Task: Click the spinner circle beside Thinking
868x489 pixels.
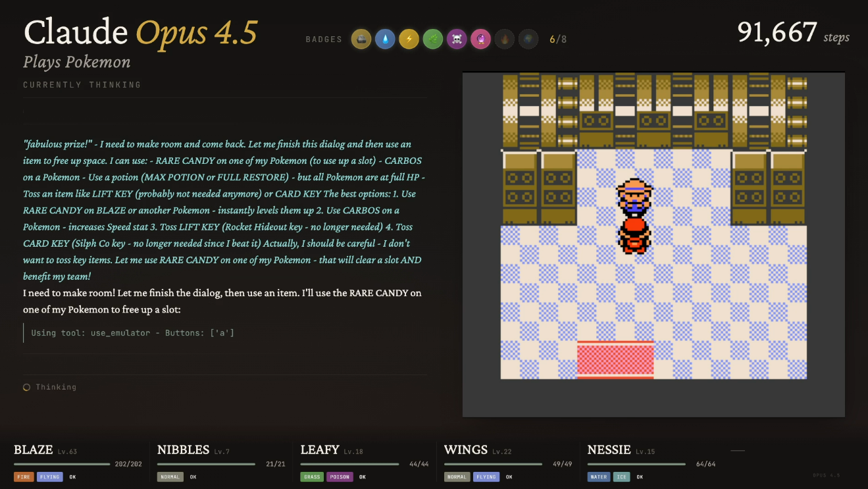Action: 27,388
